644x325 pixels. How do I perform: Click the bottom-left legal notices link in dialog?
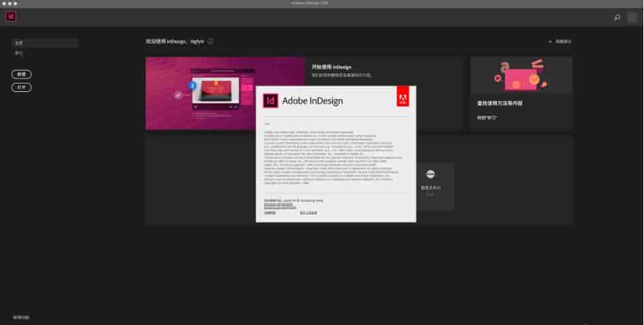270,213
